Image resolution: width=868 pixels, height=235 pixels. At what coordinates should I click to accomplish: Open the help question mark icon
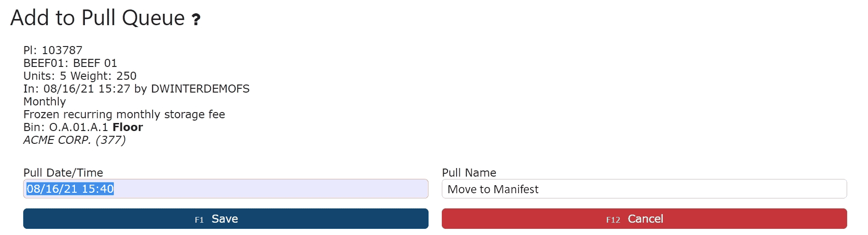[x=196, y=19]
